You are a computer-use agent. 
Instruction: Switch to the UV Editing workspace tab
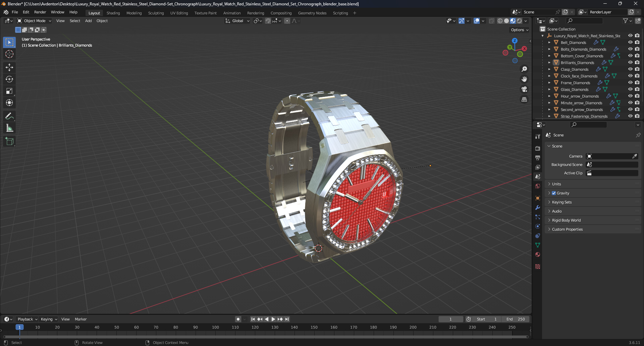coord(179,13)
